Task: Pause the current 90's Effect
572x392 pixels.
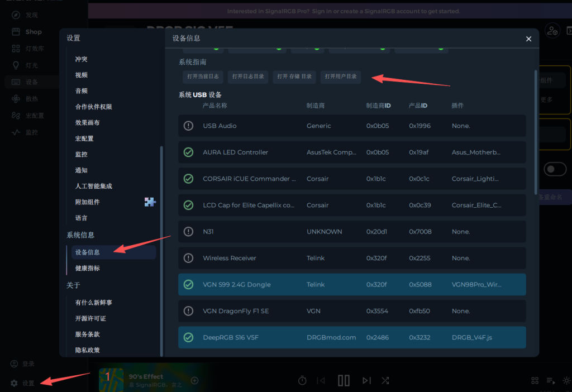Action: coord(344,380)
